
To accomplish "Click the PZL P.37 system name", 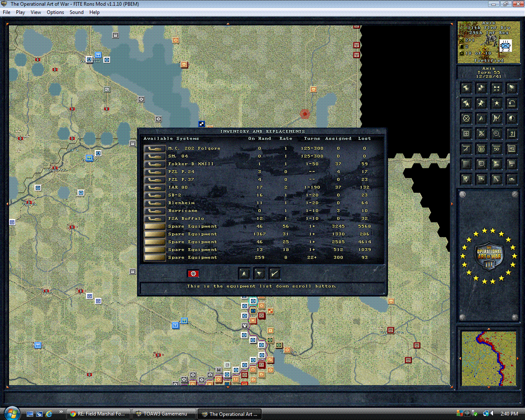I will coord(181,180).
